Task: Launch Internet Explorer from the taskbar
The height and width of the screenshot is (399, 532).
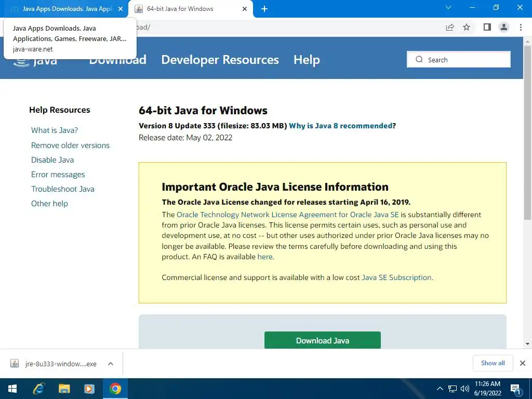Action: click(38, 389)
